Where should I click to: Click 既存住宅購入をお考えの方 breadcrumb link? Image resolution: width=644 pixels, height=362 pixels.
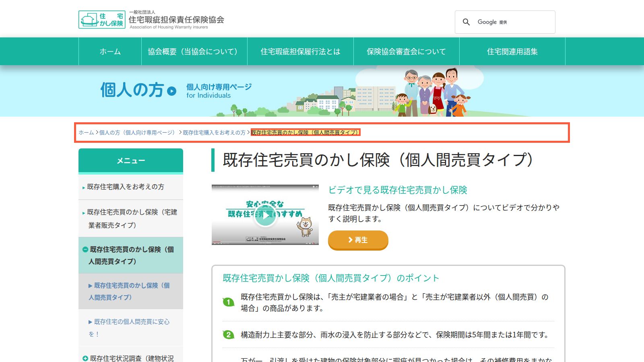(x=214, y=132)
